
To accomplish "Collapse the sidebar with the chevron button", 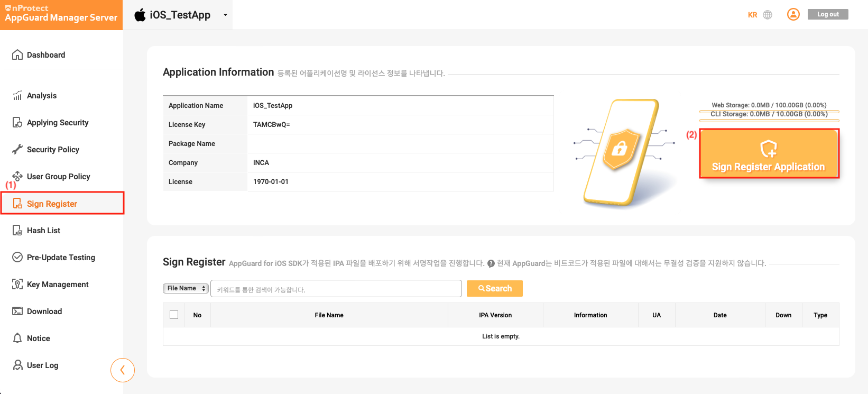I will pos(123,370).
